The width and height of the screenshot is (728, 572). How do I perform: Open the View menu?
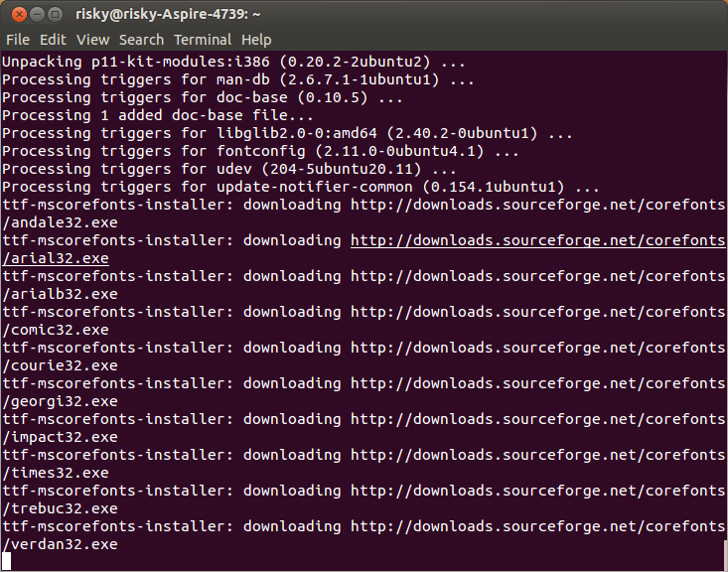[x=92, y=40]
